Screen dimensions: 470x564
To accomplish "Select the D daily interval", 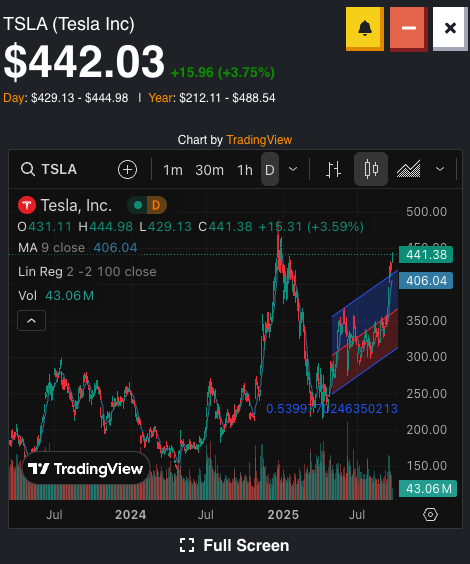I will click(x=270, y=169).
